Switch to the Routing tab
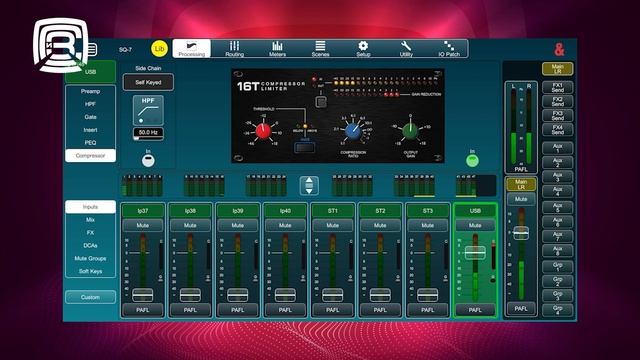This screenshot has height=360, width=640. pyautogui.click(x=234, y=49)
